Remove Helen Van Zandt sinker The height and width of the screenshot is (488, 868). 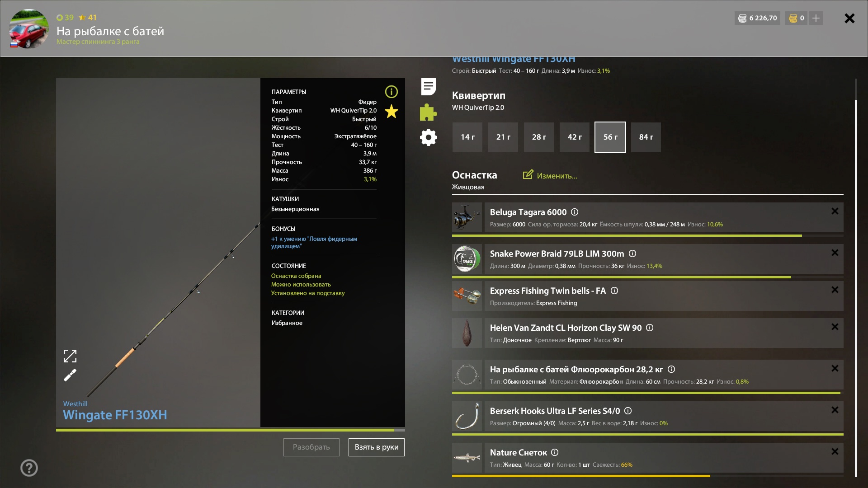click(x=835, y=327)
